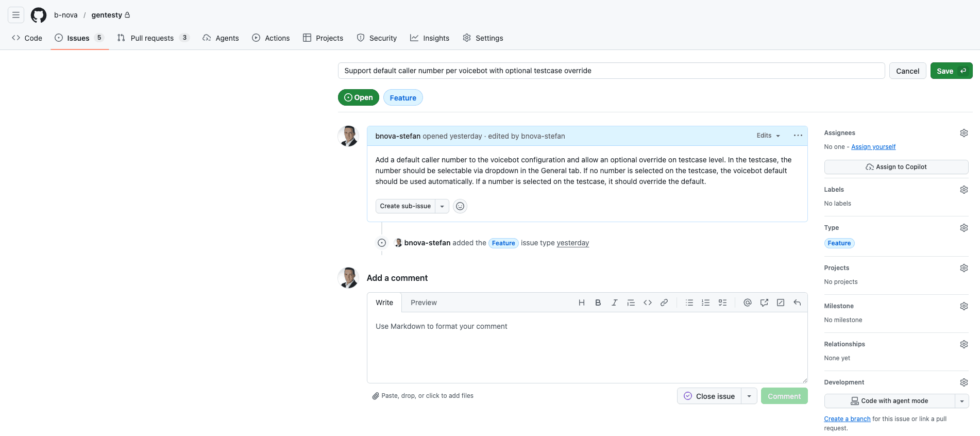Click the 'yesterday' timestamp in timeline event

click(573, 243)
